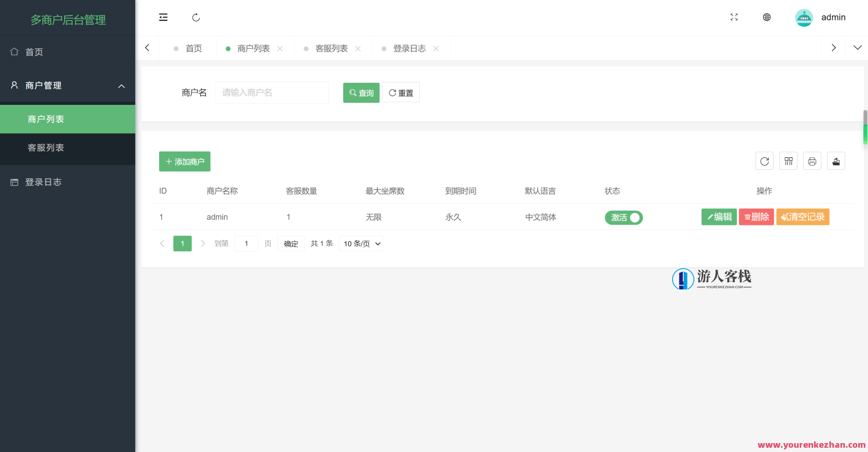Image resolution: width=868 pixels, height=452 pixels.
Task: Collapse the 商户管理 menu chevron
Action: pyautogui.click(x=122, y=86)
